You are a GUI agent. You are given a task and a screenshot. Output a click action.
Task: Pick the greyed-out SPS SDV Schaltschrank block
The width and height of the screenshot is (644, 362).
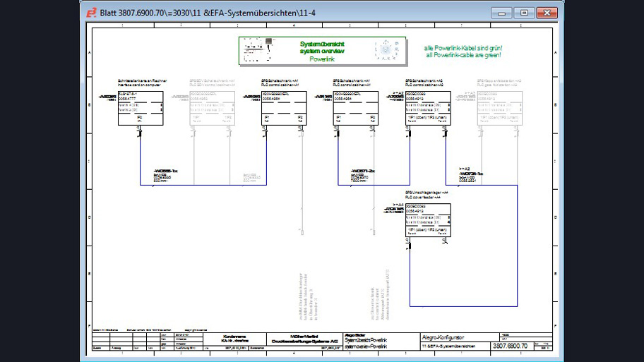pos(213,109)
